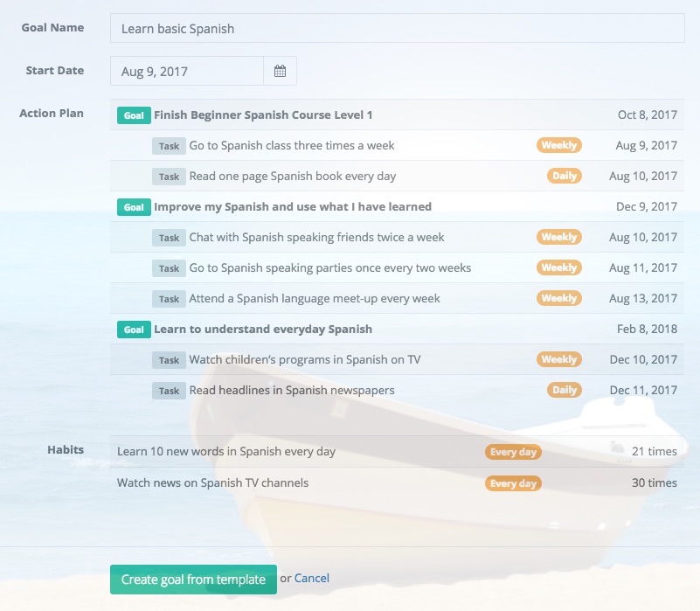The width and height of the screenshot is (700, 611).
Task: Click the Weekly tag on Chat with Spanish friends
Action: [x=558, y=238]
